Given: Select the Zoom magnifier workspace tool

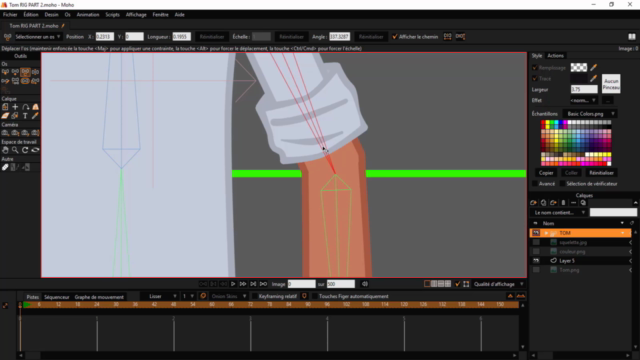Looking at the screenshot, I should point(15,150).
